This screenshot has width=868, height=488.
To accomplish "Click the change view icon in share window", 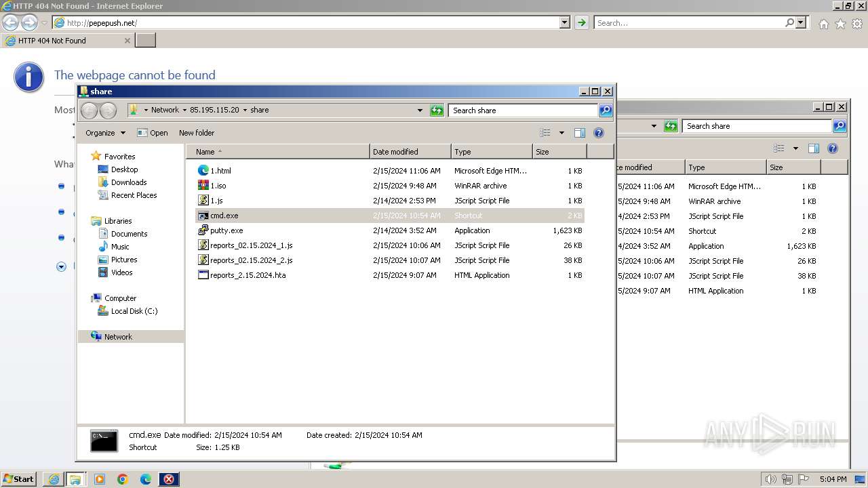I will [x=545, y=133].
